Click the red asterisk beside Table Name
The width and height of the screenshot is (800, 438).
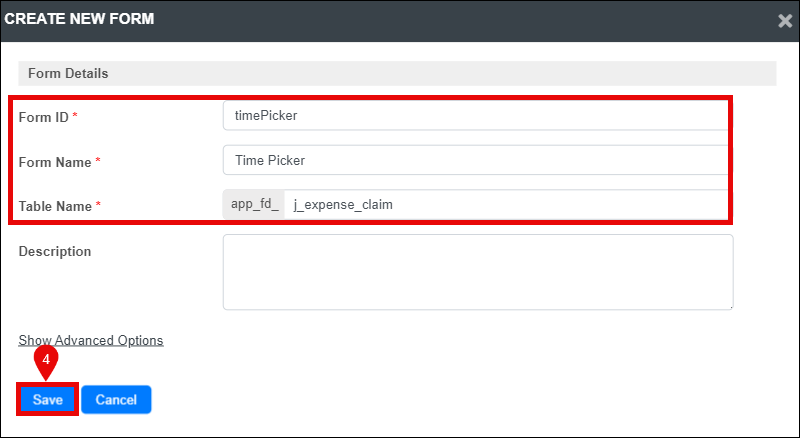tap(98, 205)
